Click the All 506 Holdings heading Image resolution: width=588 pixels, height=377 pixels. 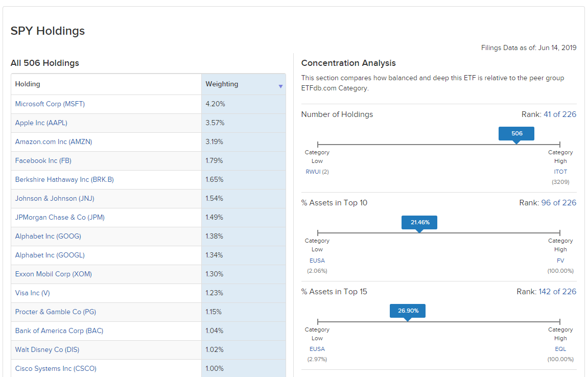click(44, 63)
